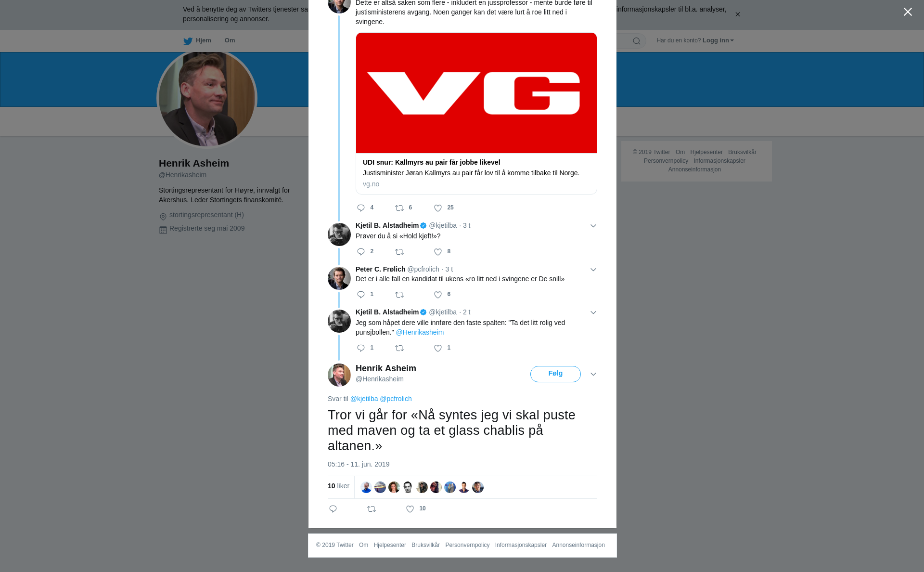Retweet Henrik Asheim's main tweet
This screenshot has height=572, width=924.
(x=372, y=509)
